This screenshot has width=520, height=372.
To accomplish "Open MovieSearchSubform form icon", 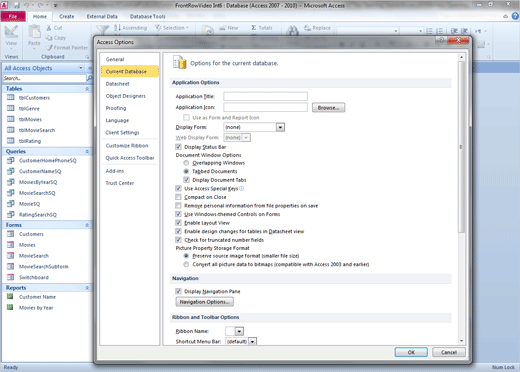I will click(11, 266).
